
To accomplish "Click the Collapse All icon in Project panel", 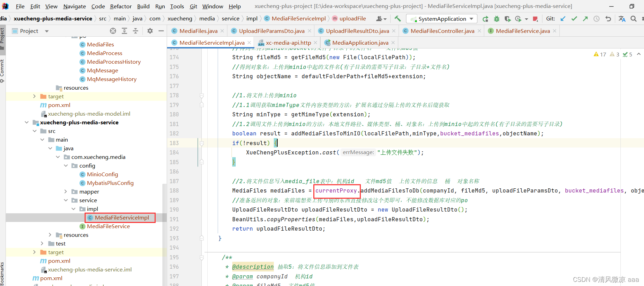I will 136,31.
